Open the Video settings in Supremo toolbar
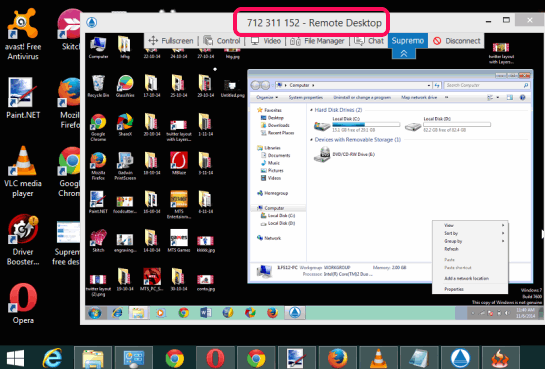Viewport: 545px width, 369px height. 266,41
